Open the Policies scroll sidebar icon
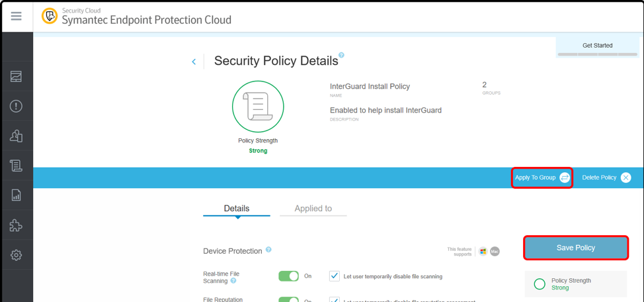The image size is (644, 302). pos(16,166)
